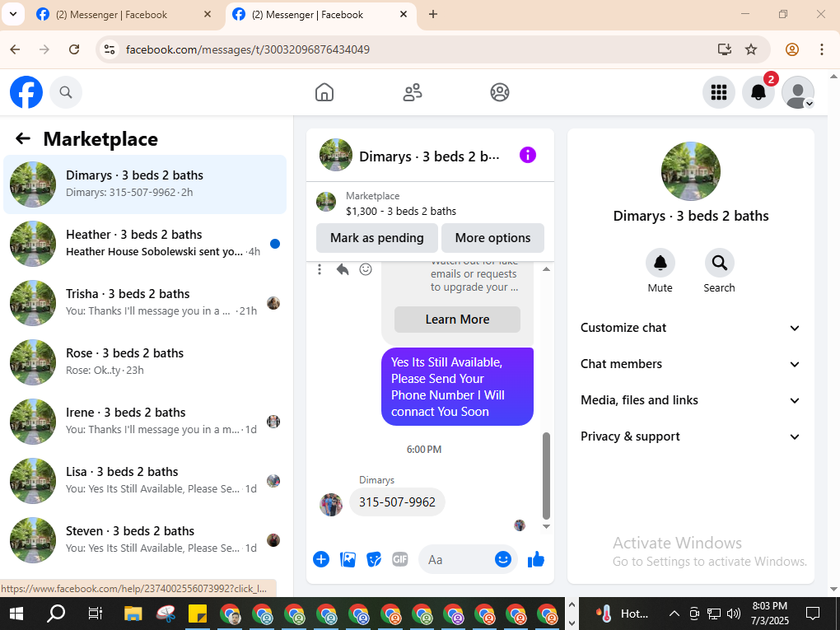Image resolution: width=840 pixels, height=630 pixels.
Task: Choose a GIF using the GIF icon
Action: [x=400, y=560]
